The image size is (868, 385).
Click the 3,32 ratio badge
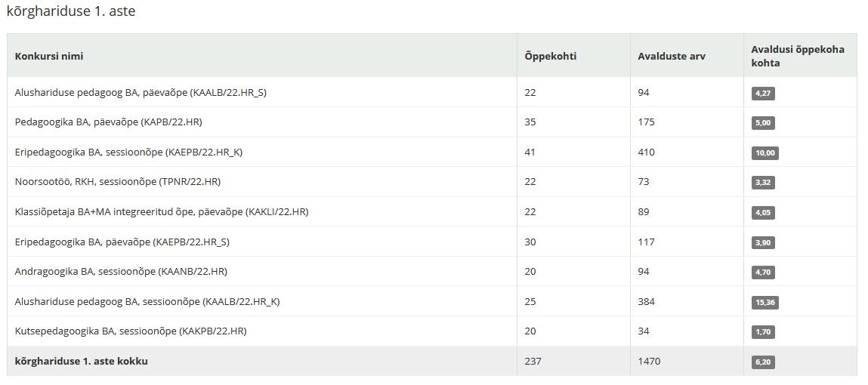pyautogui.click(x=763, y=183)
